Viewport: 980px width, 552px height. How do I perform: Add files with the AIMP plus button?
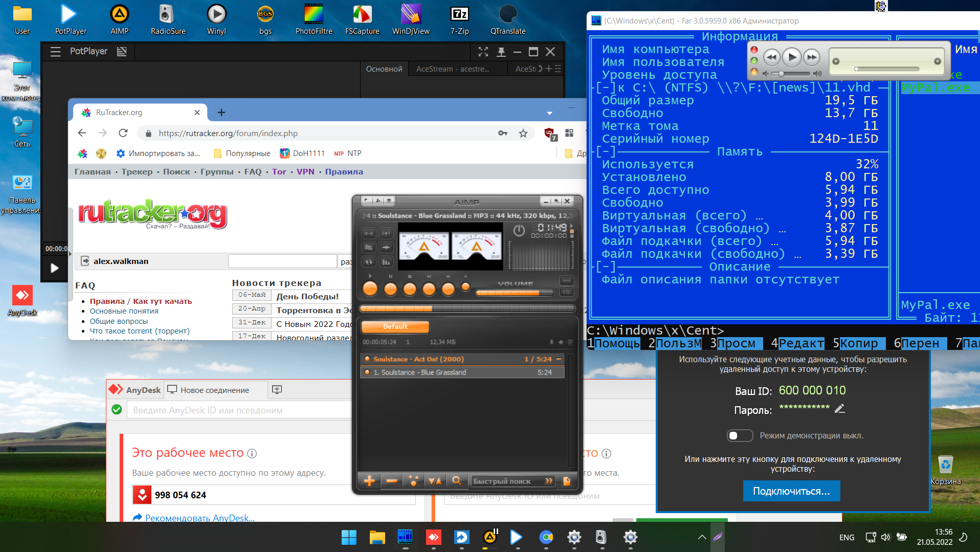(369, 481)
